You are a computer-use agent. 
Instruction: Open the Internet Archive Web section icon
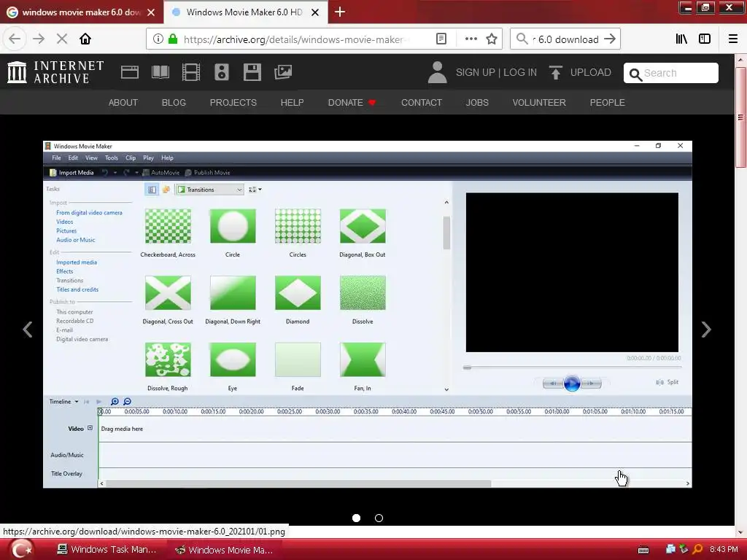click(x=130, y=72)
